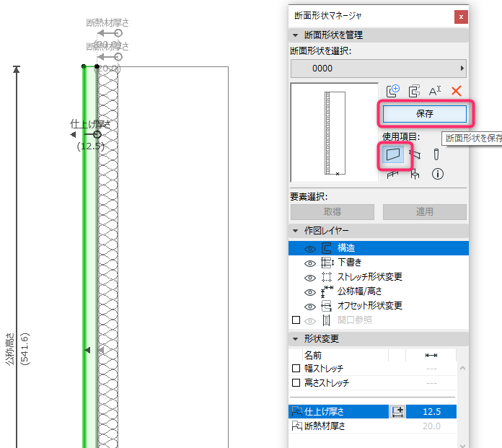Enable the 高さストレッチ checkbox
The image size is (502, 448).
[296, 382]
